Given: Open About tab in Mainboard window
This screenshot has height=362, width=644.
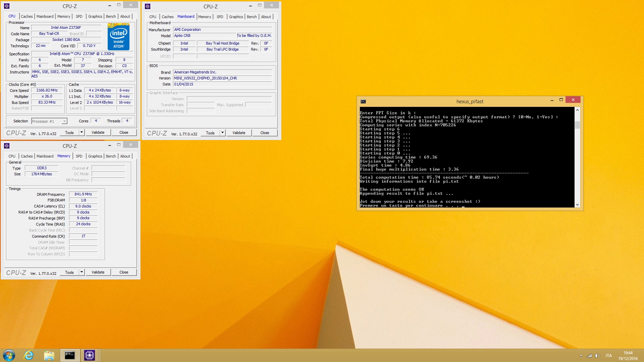Looking at the screenshot, I should (266, 17).
